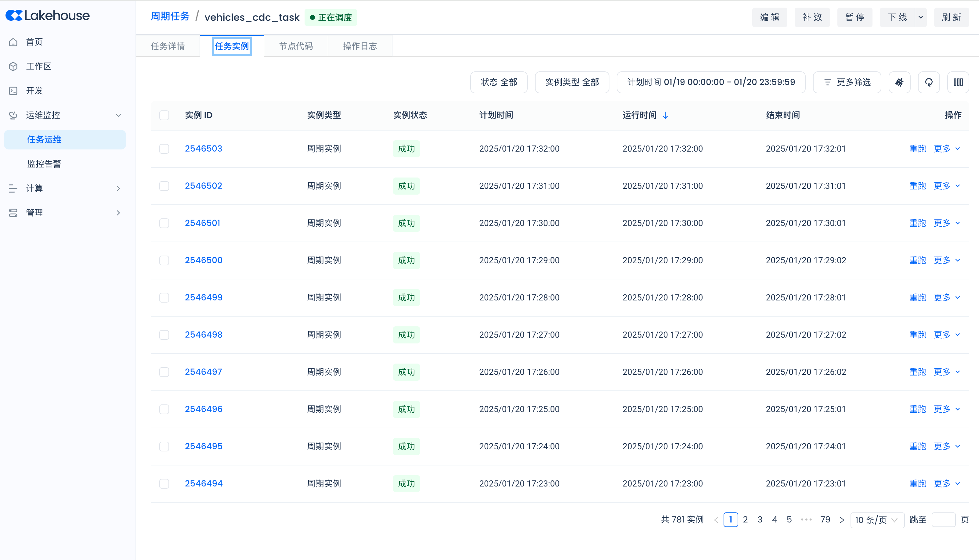Click the home icon for 首页
Viewport: 979px width, 560px height.
(x=13, y=42)
